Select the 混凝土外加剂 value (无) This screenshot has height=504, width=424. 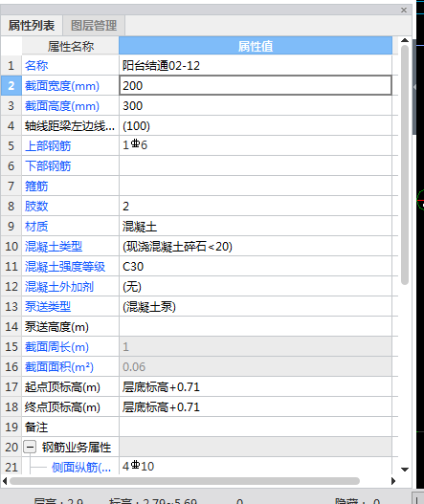[256, 286]
